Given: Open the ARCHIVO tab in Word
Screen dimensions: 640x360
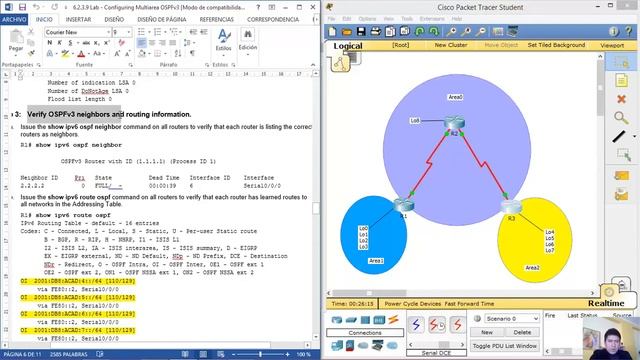Looking at the screenshot, I should (14, 19).
